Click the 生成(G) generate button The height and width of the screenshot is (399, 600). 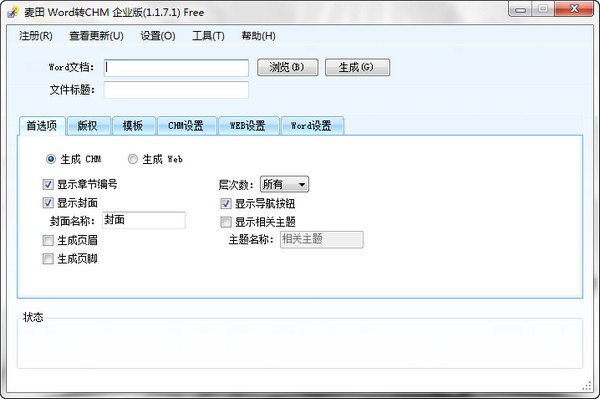pos(357,67)
